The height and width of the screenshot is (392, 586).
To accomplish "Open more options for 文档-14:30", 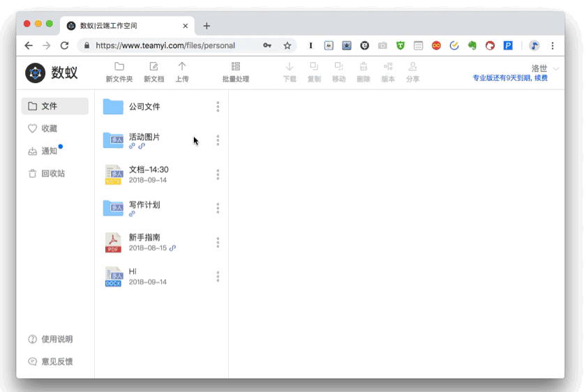I will [218, 174].
